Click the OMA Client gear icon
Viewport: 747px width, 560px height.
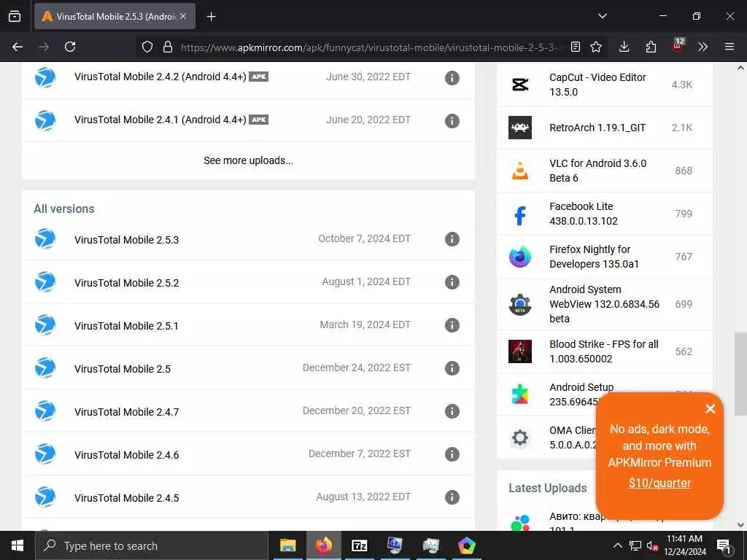tap(519, 437)
